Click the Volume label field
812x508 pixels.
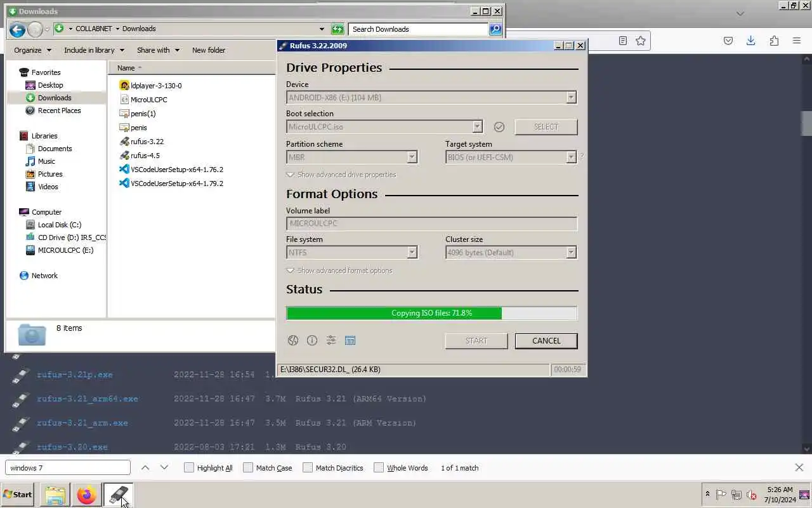pos(431,224)
